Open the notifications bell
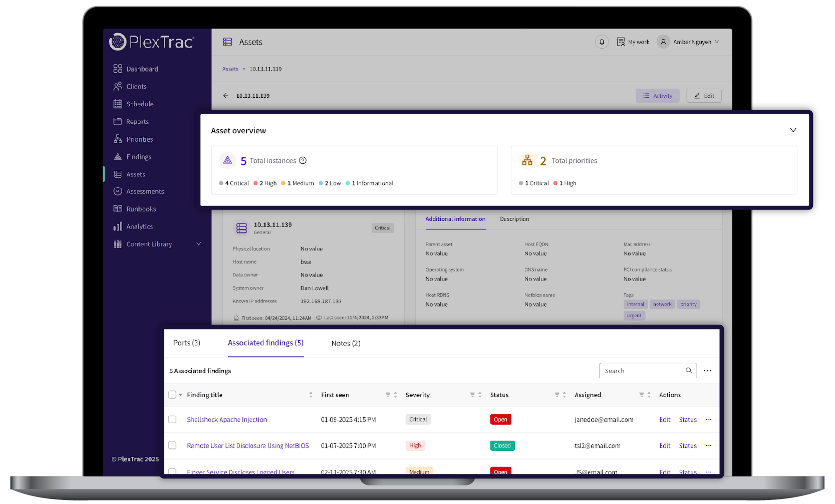Viewport: 835px width, 504px height. point(602,42)
